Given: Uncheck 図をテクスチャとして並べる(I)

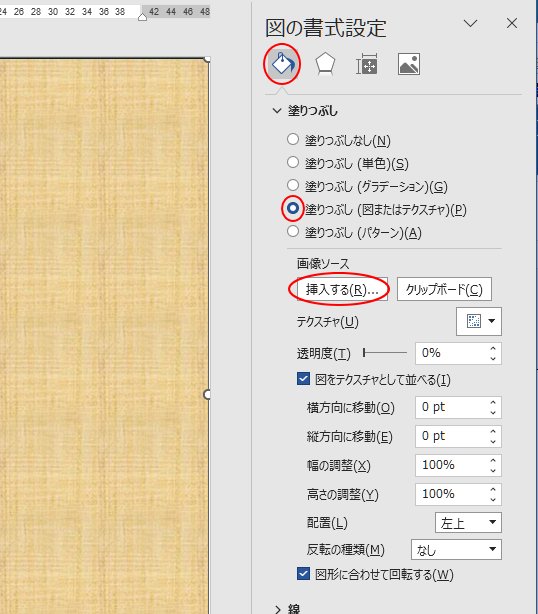Looking at the screenshot, I should coord(303,379).
